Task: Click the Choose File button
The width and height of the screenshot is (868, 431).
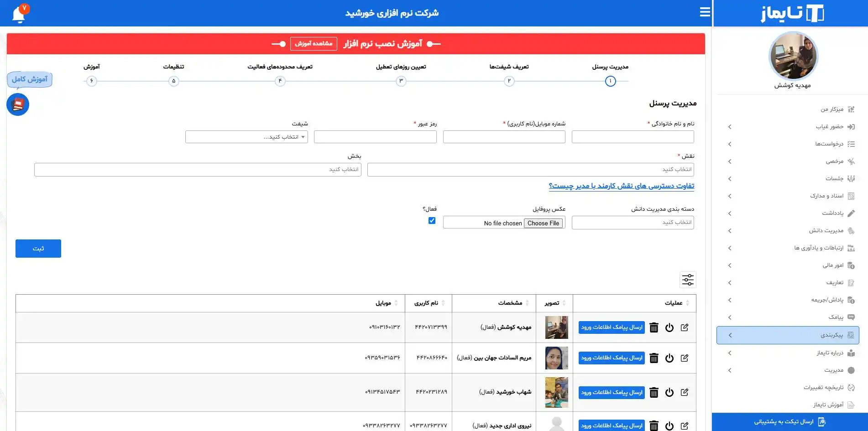Action: click(x=543, y=223)
